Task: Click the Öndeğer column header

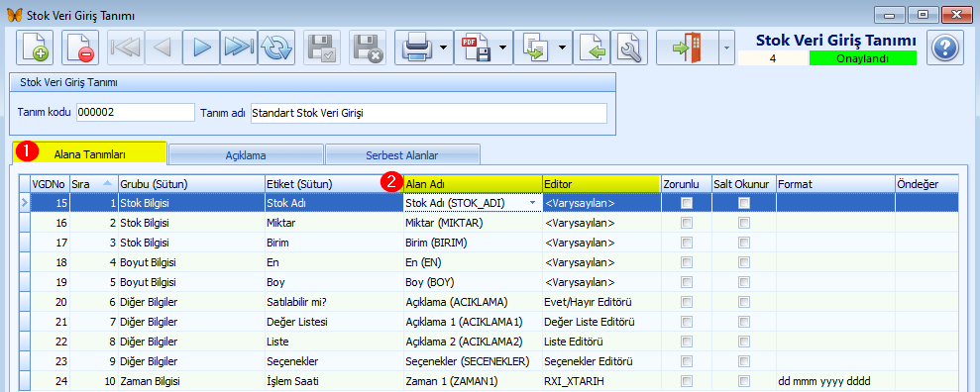Action: pos(926,184)
